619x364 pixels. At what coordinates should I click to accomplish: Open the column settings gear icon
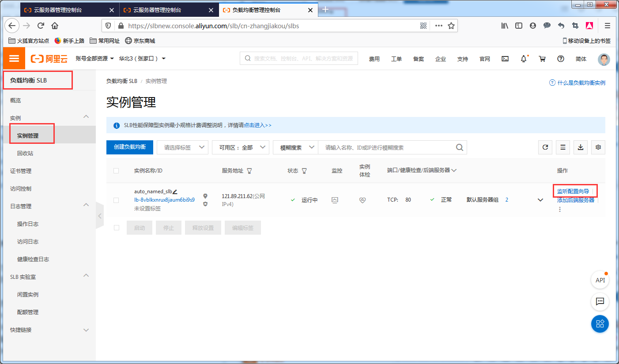598,147
